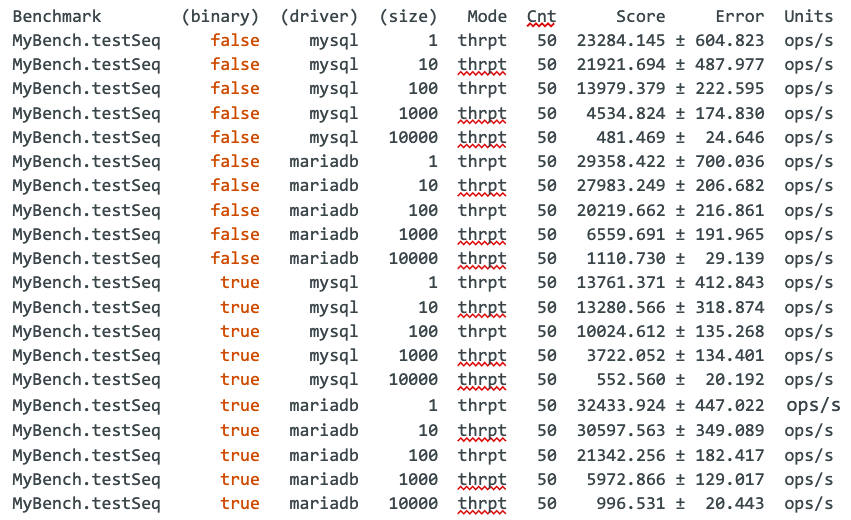Select the error value 20.443
This screenshot has width=851, height=520.
[x=734, y=504]
